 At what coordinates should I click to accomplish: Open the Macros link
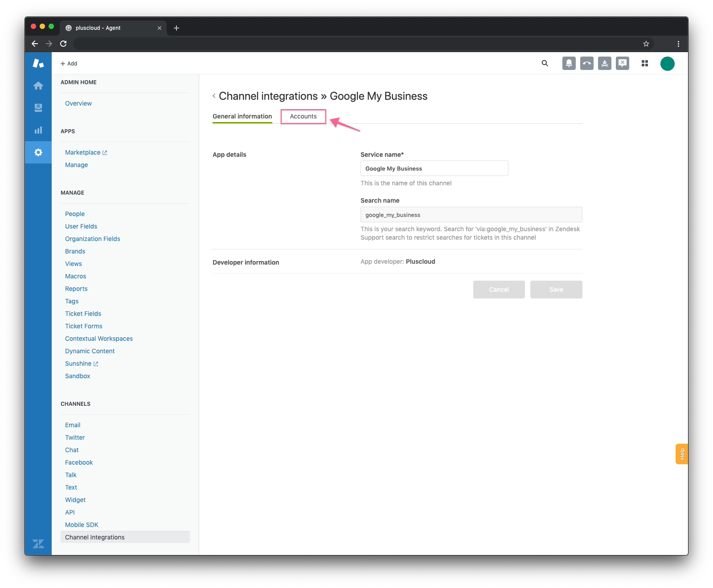[76, 276]
